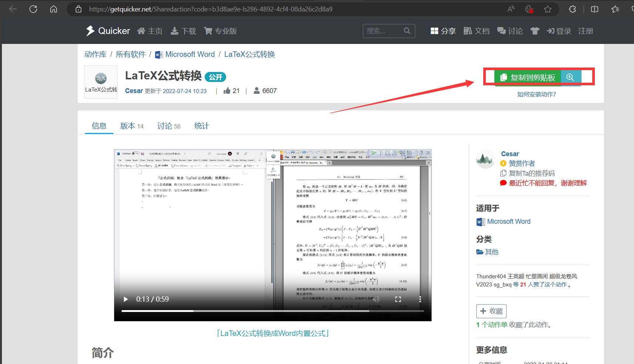Viewport: 634px width, 364px height.
Task: Go to 所有软件 breadcrumb
Action: point(130,54)
